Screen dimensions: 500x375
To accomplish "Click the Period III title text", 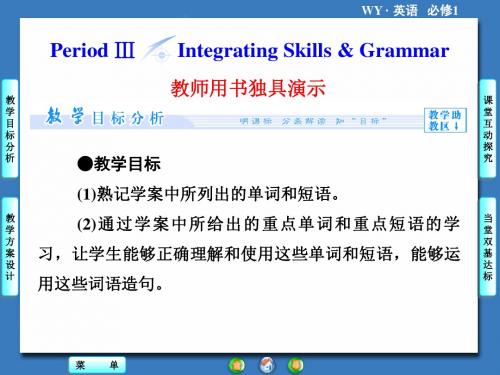I will click(x=92, y=50).
